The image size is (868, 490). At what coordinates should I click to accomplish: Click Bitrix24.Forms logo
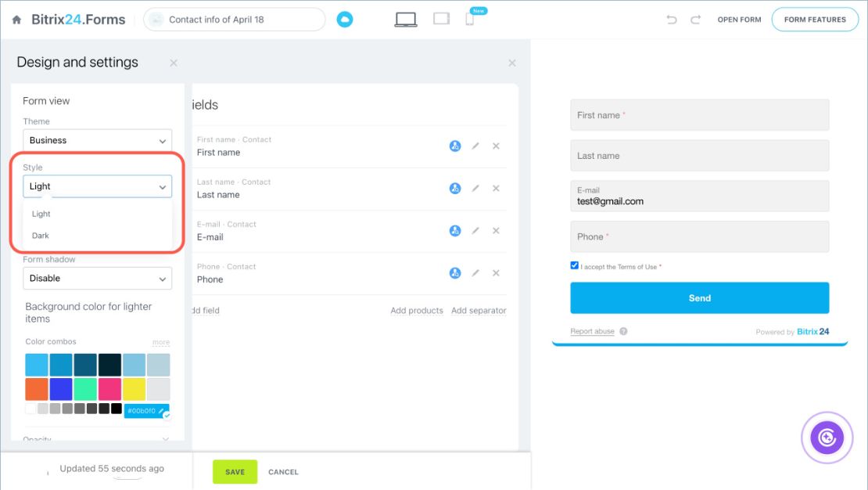[x=78, y=20]
